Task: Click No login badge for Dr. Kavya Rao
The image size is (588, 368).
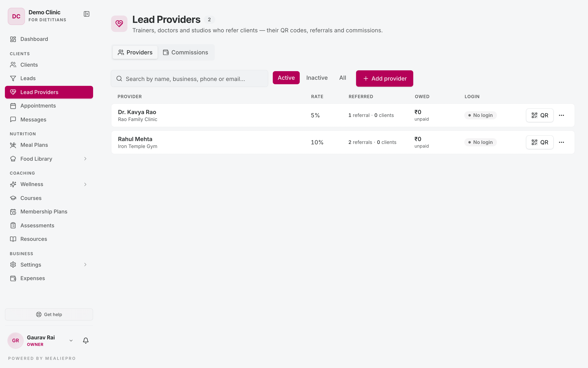Action: click(480, 115)
